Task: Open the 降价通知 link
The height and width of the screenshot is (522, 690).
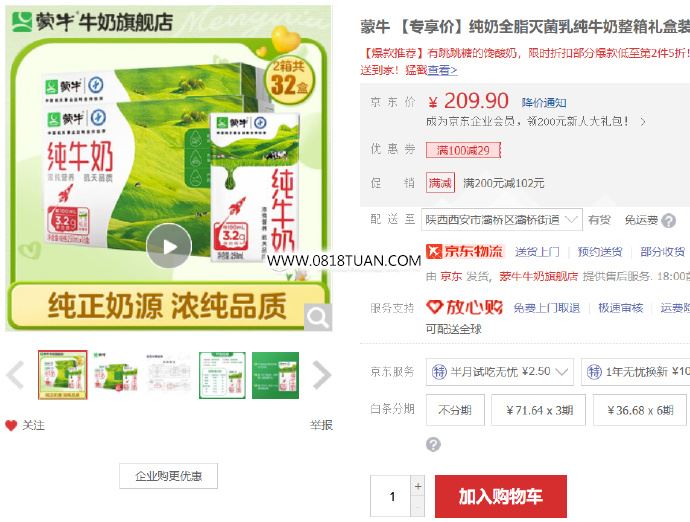Action: (544, 103)
